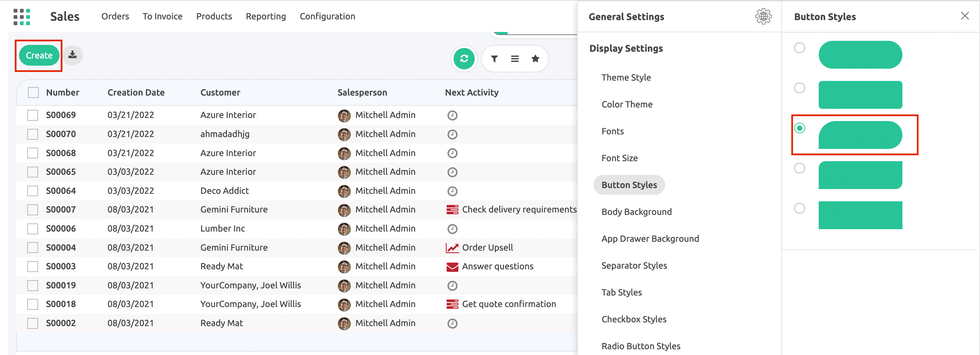The height and width of the screenshot is (355, 980).
Task: Select all orders via header checkbox
Action: (33, 92)
